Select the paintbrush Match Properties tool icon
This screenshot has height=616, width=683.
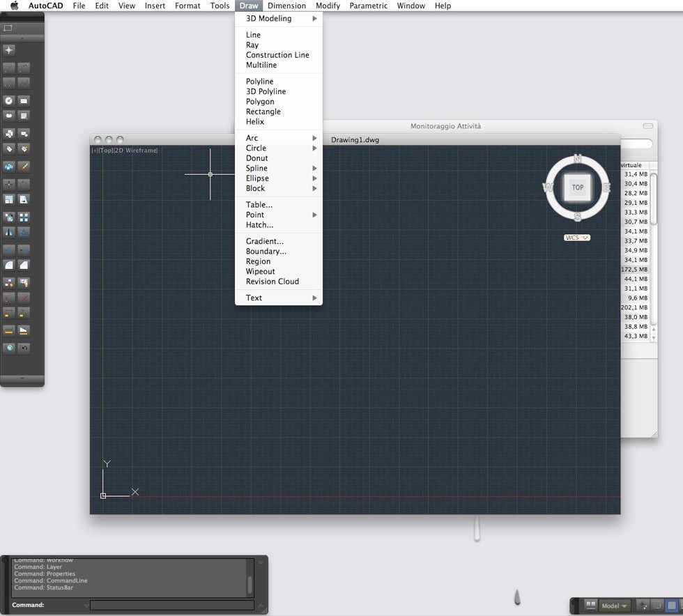point(24,167)
